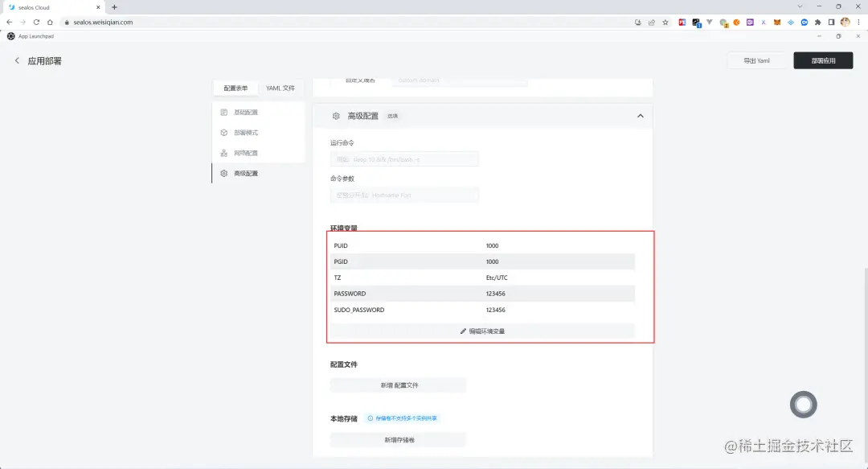Screen dimensions: 868x469
Task: Select the TZ variable name
Action: [x=337, y=278]
